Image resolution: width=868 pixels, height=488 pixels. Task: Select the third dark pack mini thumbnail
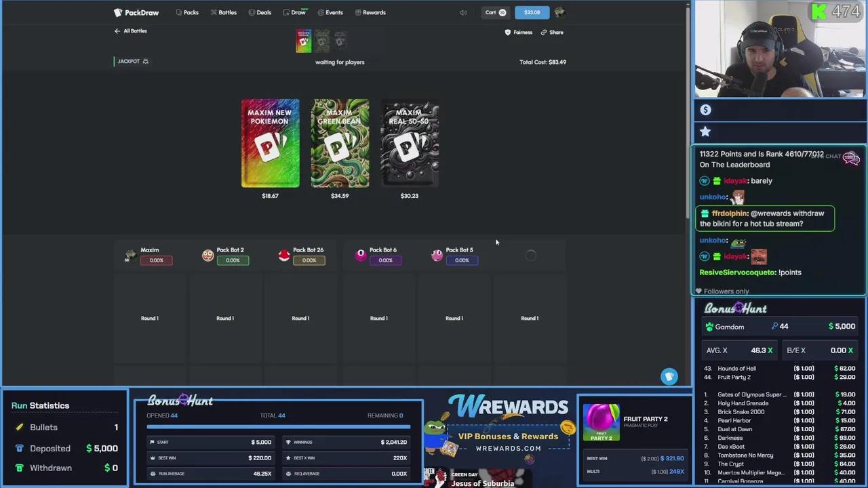pyautogui.click(x=340, y=41)
